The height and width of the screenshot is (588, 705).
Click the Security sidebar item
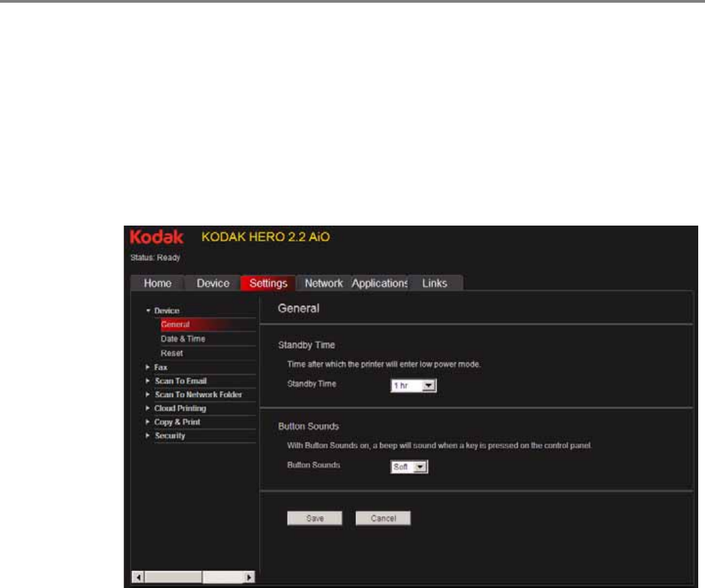pos(170,436)
